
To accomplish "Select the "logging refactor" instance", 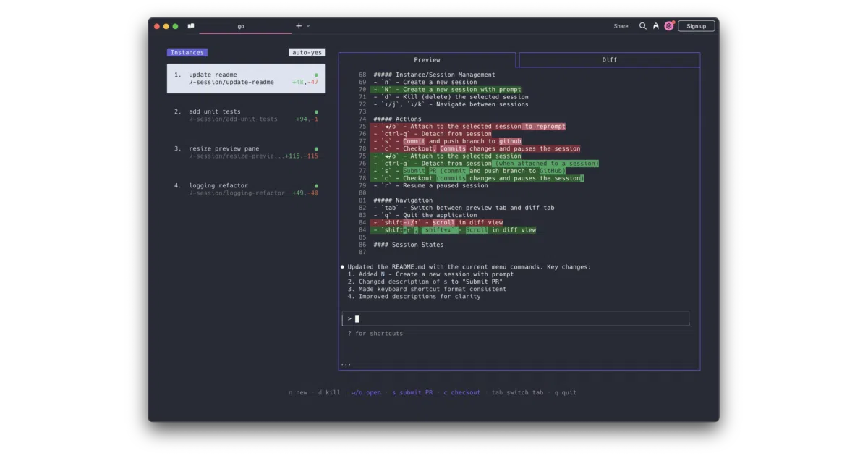I will [x=246, y=189].
